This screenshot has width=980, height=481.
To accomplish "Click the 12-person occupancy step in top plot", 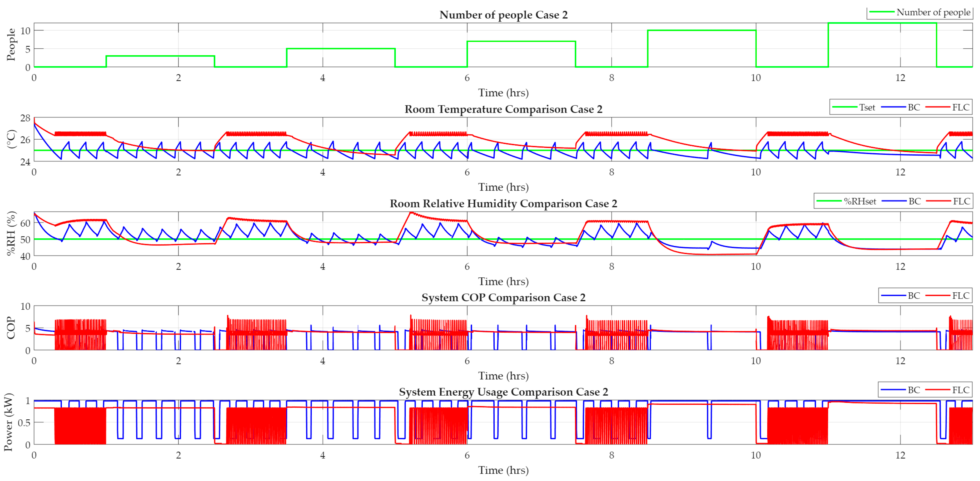I will pos(882,23).
